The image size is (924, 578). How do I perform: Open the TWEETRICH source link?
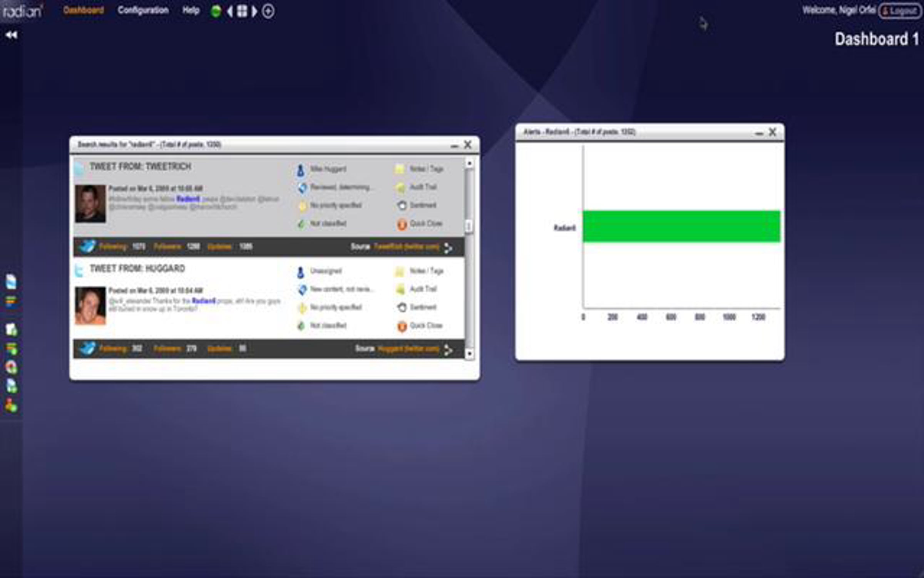407,247
